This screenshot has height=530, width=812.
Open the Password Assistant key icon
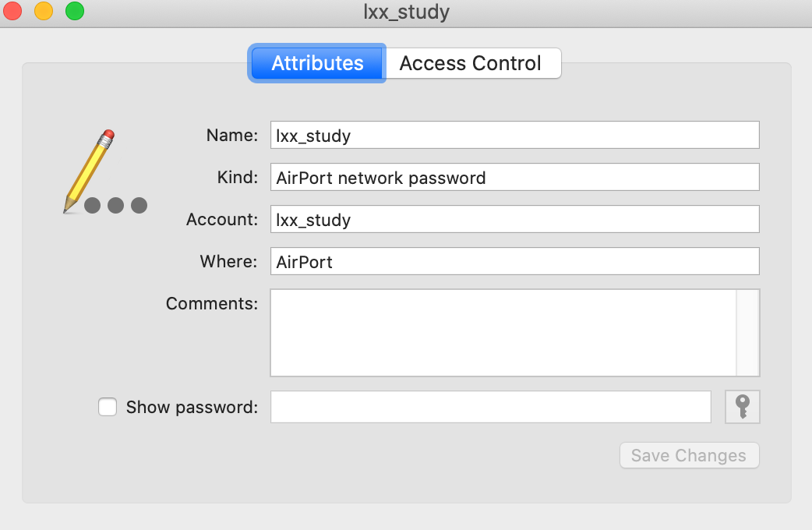742,407
